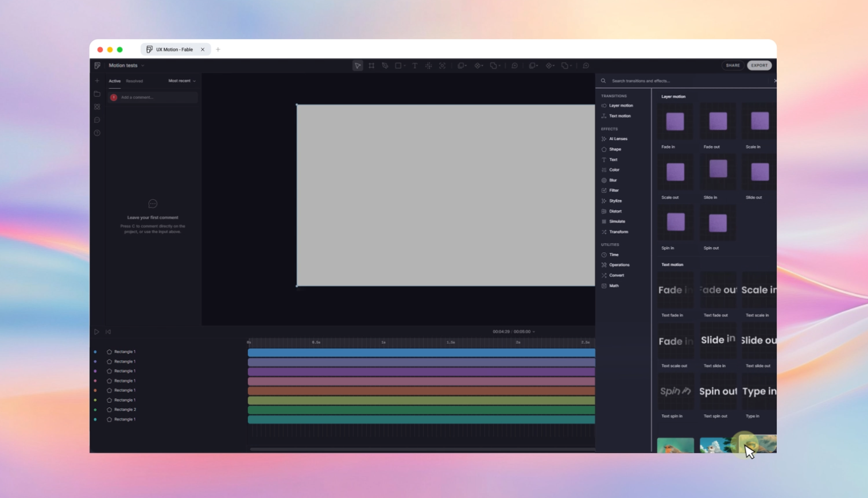868x498 pixels.
Task: Open the Most recent sort dropdown
Action: (x=182, y=81)
